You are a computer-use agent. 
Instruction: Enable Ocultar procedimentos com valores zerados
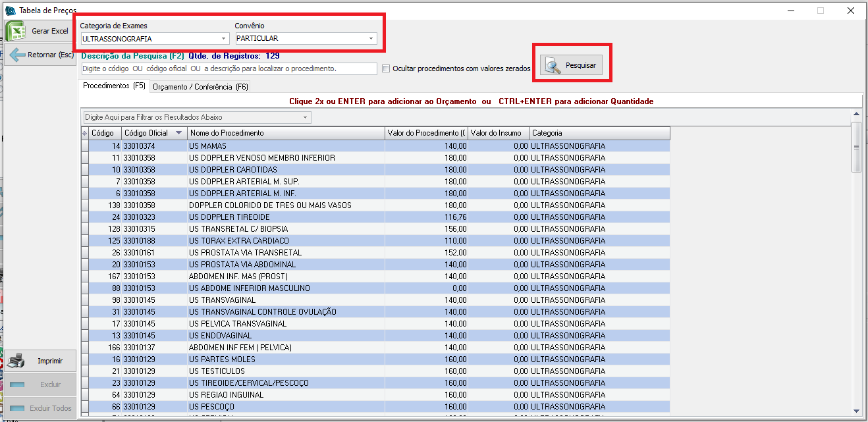click(386, 68)
